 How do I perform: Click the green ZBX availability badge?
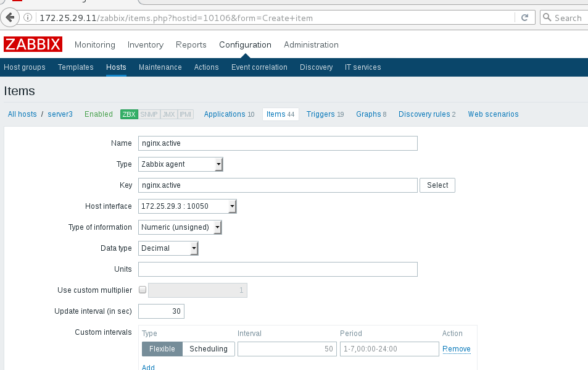pos(129,114)
